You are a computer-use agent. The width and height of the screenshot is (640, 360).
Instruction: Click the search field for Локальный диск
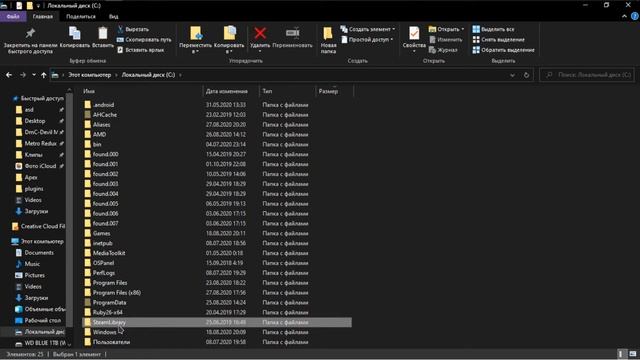tap(587, 75)
